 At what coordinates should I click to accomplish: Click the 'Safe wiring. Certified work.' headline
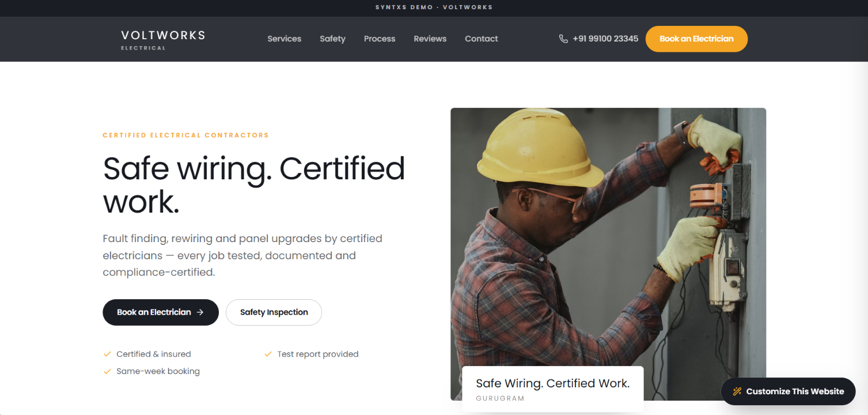254,184
